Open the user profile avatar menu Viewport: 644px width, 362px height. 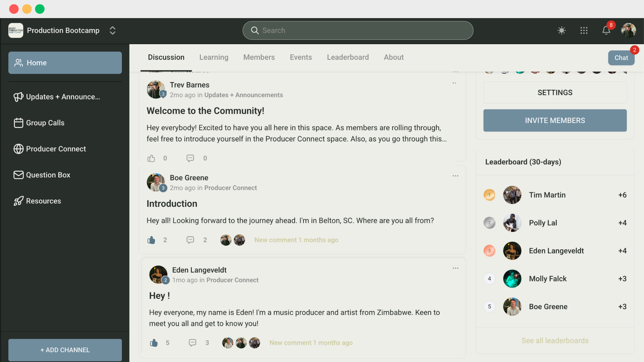(628, 31)
